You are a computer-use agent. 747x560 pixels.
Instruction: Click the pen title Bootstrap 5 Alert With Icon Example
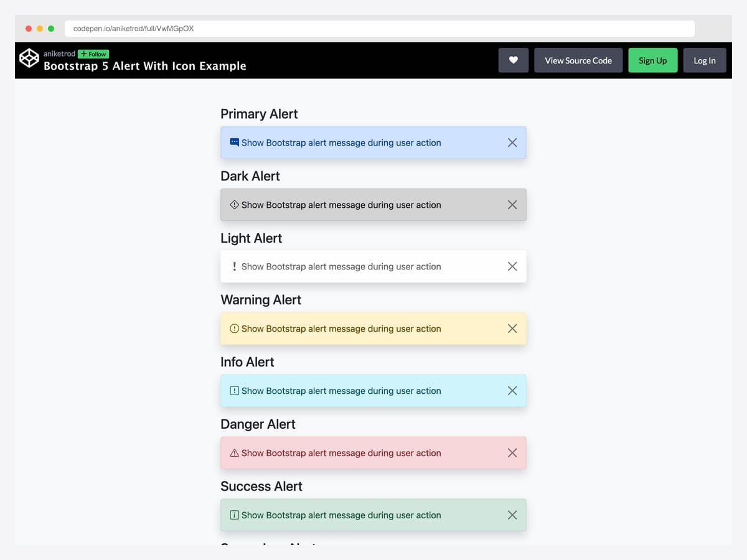[x=145, y=66]
